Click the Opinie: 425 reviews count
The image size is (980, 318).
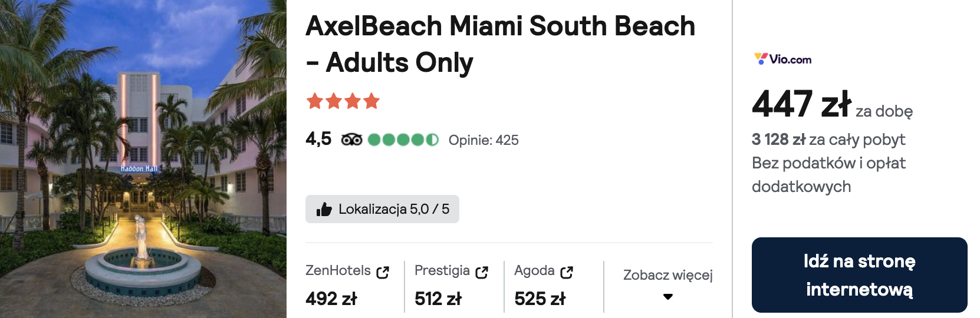484,140
